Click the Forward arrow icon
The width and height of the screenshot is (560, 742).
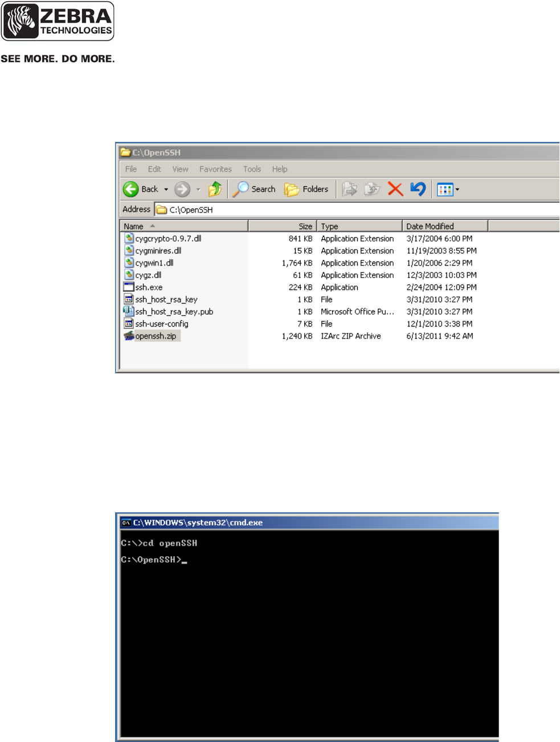(182, 189)
